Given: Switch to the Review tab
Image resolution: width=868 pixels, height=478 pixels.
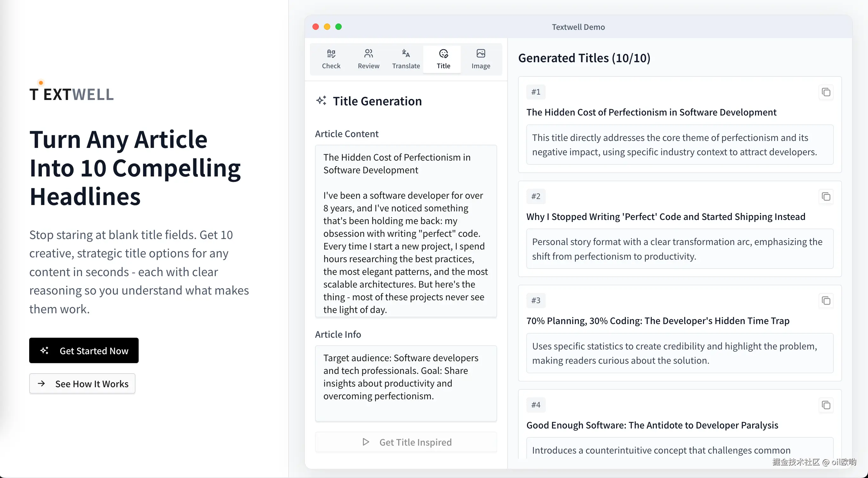Looking at the screenshot, I should point(368,59).
